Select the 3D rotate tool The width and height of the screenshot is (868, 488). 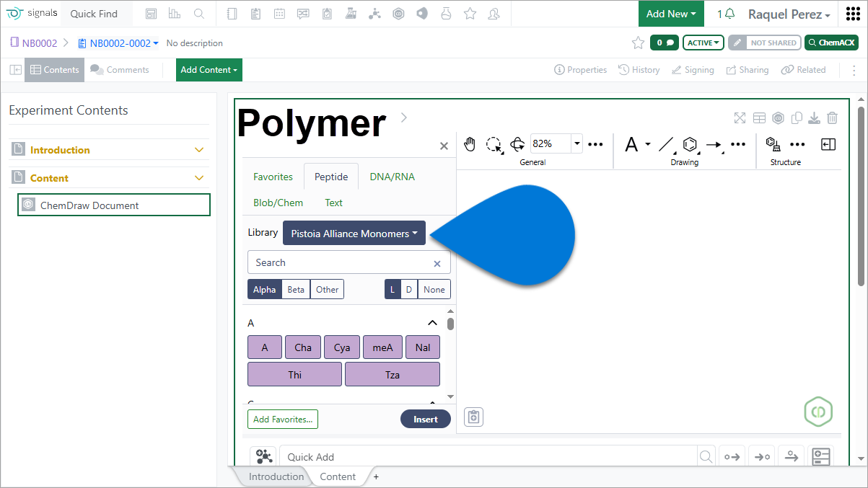coord(517,144)
